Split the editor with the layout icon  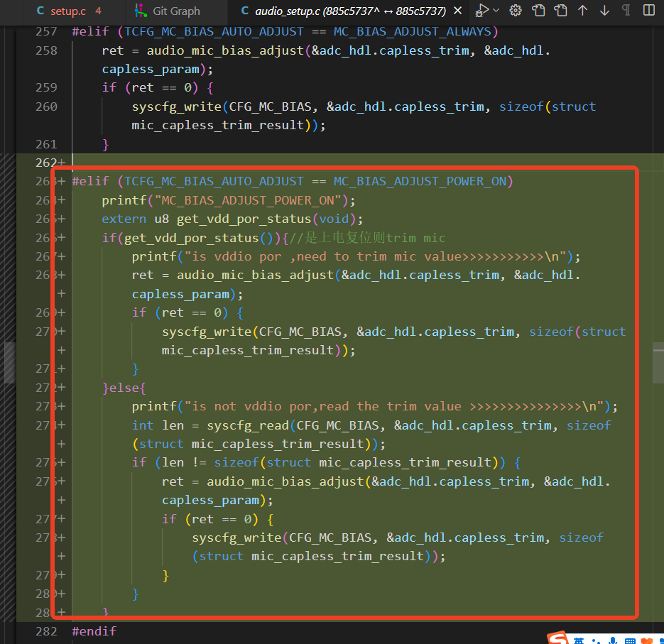[x=649, y=10]
